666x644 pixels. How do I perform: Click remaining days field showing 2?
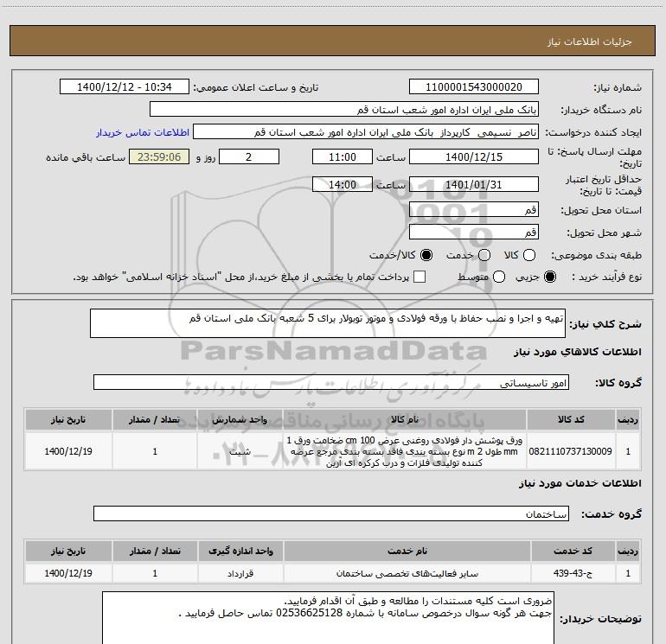coord(249,156)
